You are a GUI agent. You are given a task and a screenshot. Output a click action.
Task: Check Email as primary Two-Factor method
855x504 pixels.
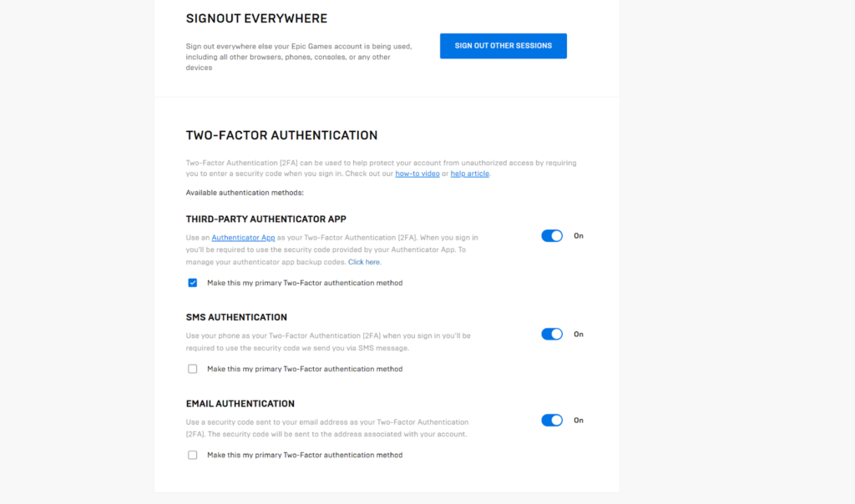(x=193, y=455)
